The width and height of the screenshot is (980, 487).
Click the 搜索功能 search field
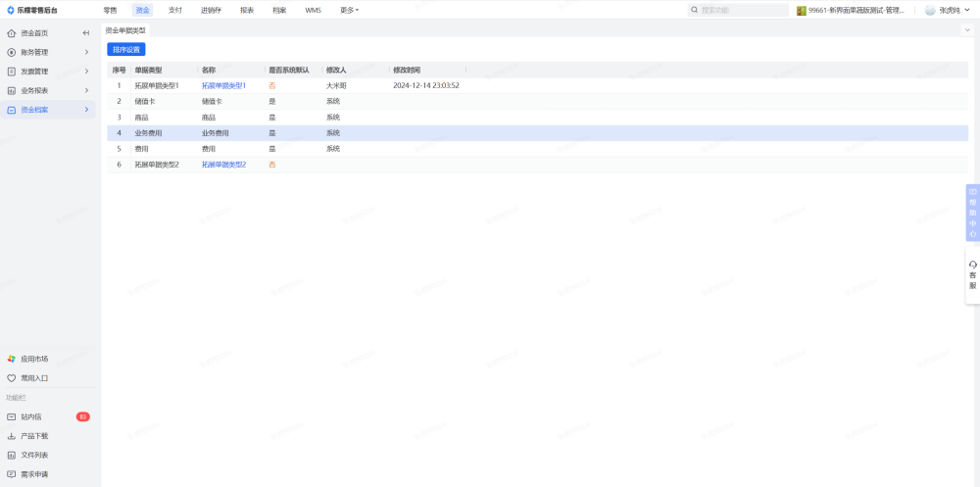click(x=742, y=10)
